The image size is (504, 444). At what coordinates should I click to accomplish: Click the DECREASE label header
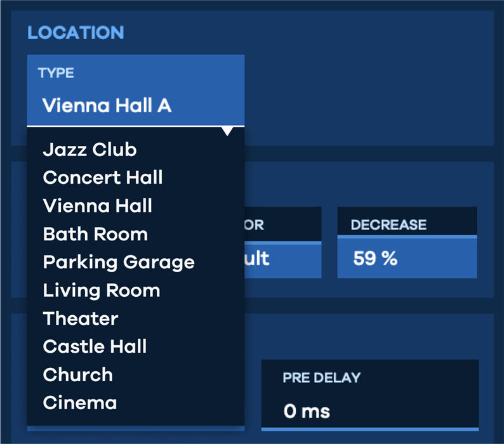coord(388,225)
